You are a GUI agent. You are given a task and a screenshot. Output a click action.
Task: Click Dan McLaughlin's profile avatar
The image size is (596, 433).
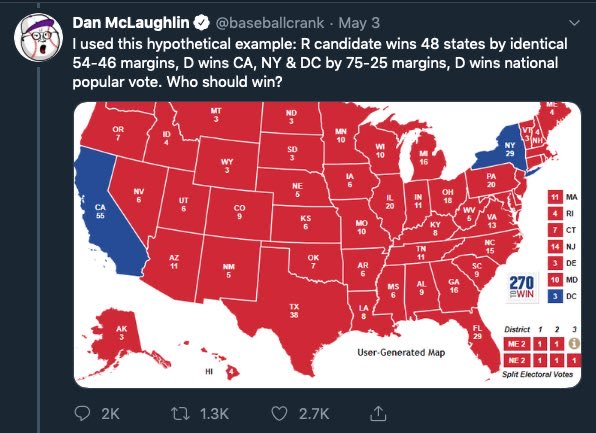pyautogui.click(x=38, y=37)
